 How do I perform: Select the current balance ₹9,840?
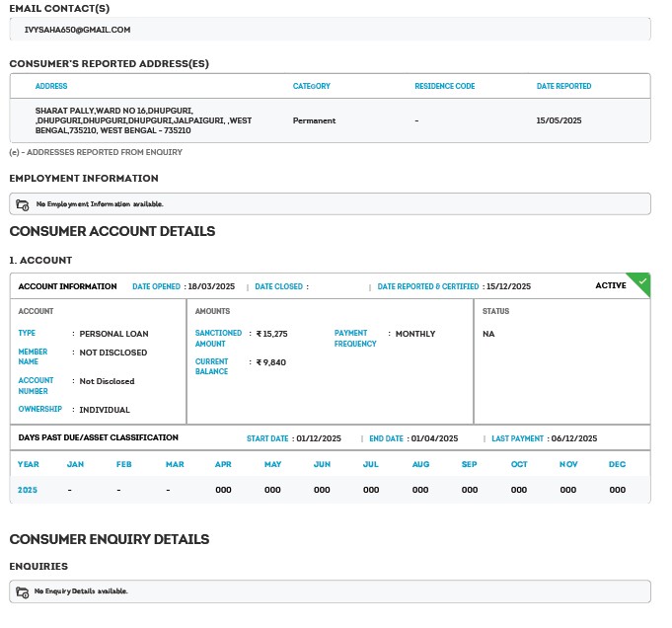(270, 362)
